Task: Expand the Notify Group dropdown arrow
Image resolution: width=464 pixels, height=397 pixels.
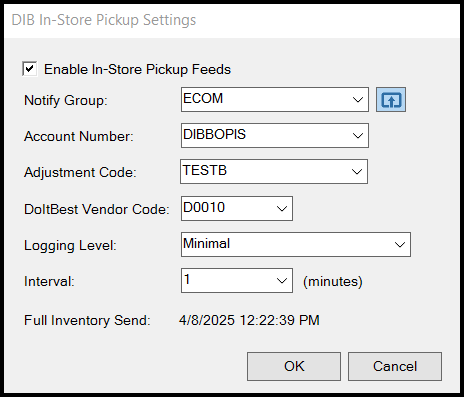Action: click(358, 100)
